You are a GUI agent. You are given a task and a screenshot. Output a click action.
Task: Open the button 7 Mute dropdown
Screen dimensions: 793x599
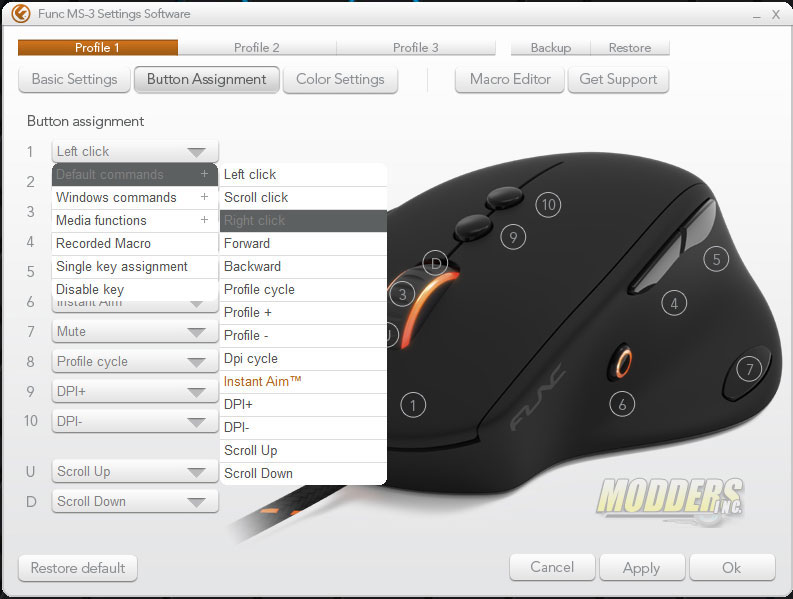click(x=135, y=332)
